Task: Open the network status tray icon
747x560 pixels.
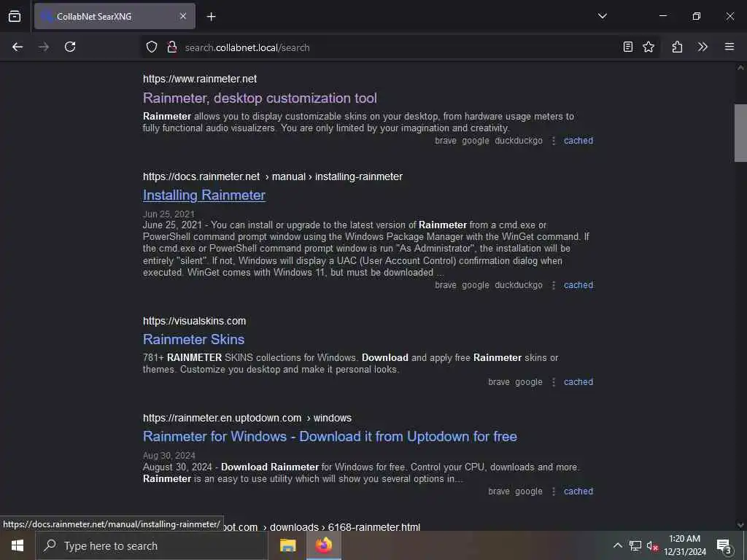Action: tap(635, 545)
